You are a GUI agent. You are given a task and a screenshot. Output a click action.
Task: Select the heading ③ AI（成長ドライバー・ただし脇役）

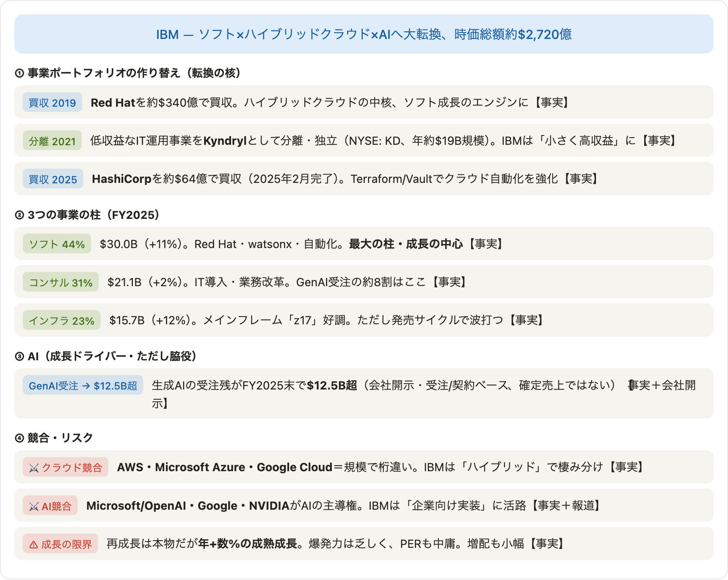[x=106, y=356]
